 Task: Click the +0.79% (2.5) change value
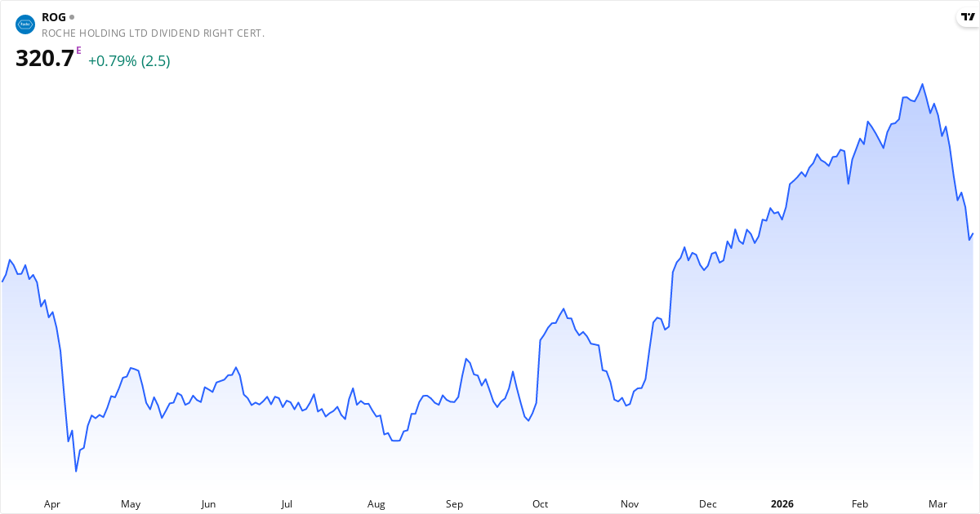click(129, 61)
